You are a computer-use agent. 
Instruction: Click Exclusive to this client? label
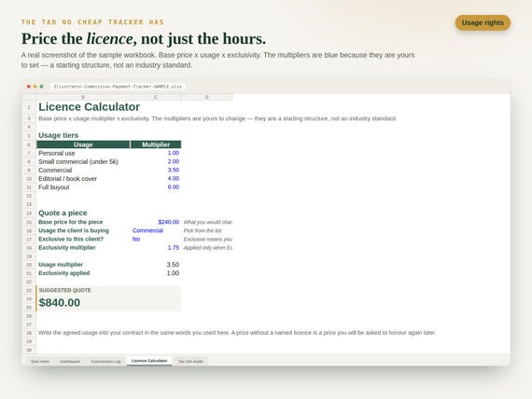click(71, 239)
